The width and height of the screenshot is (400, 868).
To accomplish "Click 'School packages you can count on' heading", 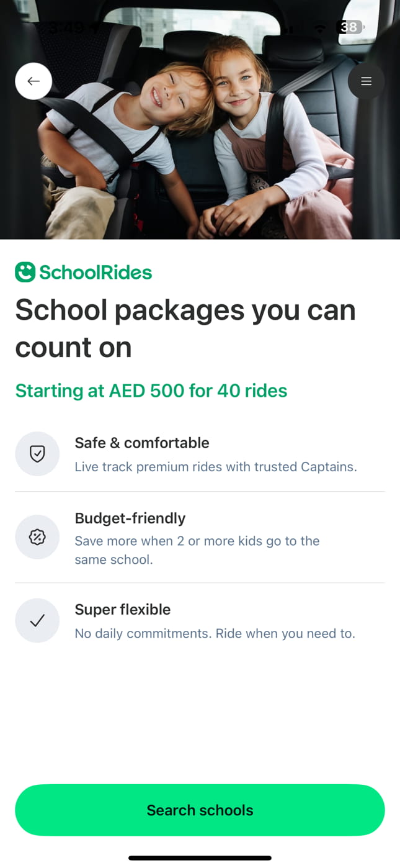I will coord(185,328).
